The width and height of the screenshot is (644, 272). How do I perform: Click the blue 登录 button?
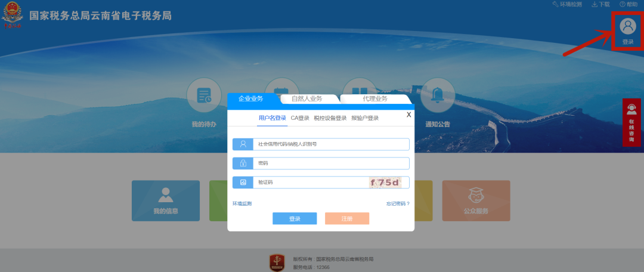(x=295, y=218)
